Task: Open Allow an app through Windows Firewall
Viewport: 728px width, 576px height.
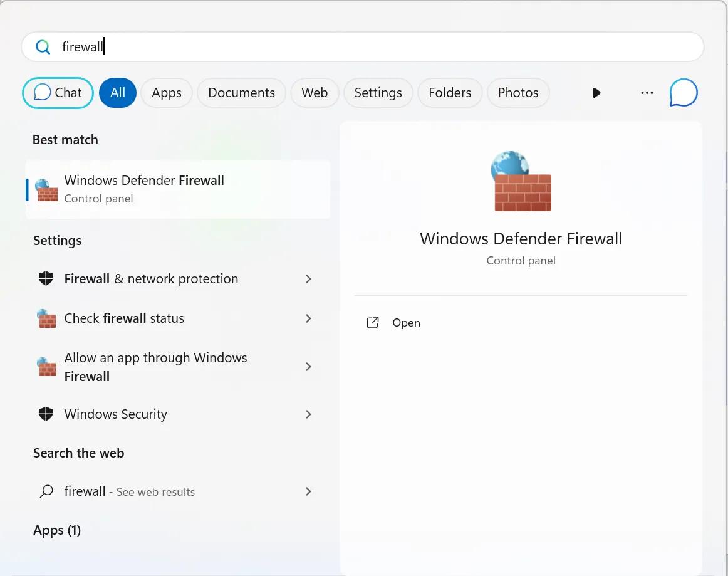Action: pyautogui.click(x=179, y=367)
